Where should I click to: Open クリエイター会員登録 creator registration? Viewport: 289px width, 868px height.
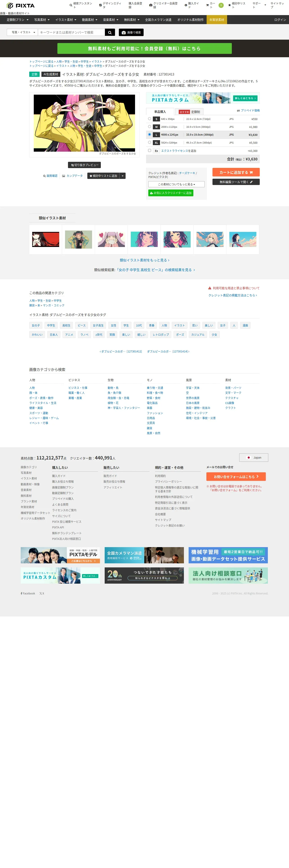tap(163, 5)
